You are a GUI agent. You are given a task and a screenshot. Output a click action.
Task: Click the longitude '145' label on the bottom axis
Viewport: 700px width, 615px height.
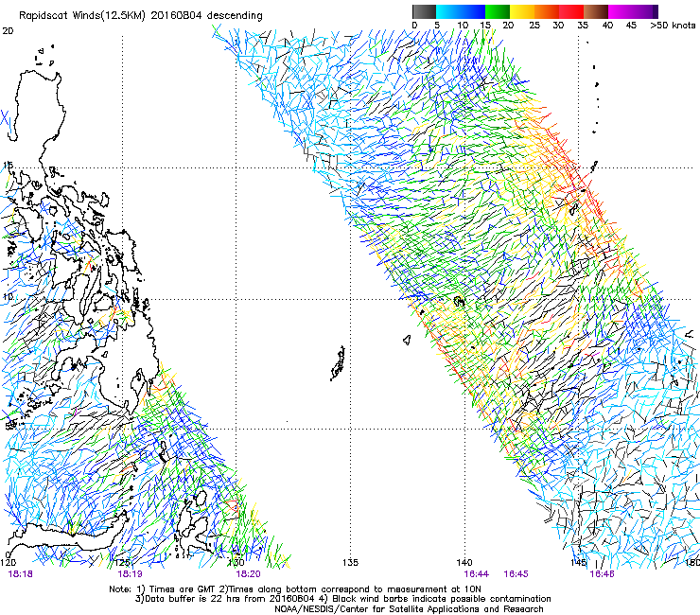(x=578, y=562)
